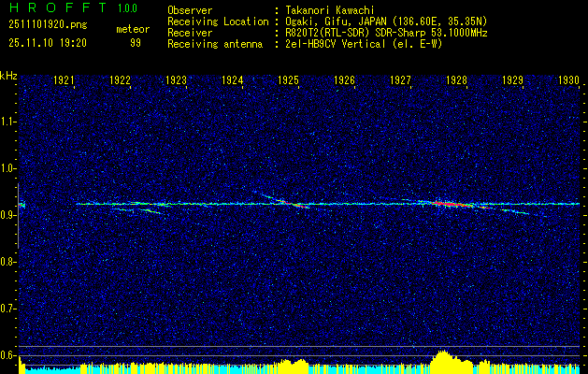
Task: Click the 1924 time marker
Action: click(x=232, y=79)
